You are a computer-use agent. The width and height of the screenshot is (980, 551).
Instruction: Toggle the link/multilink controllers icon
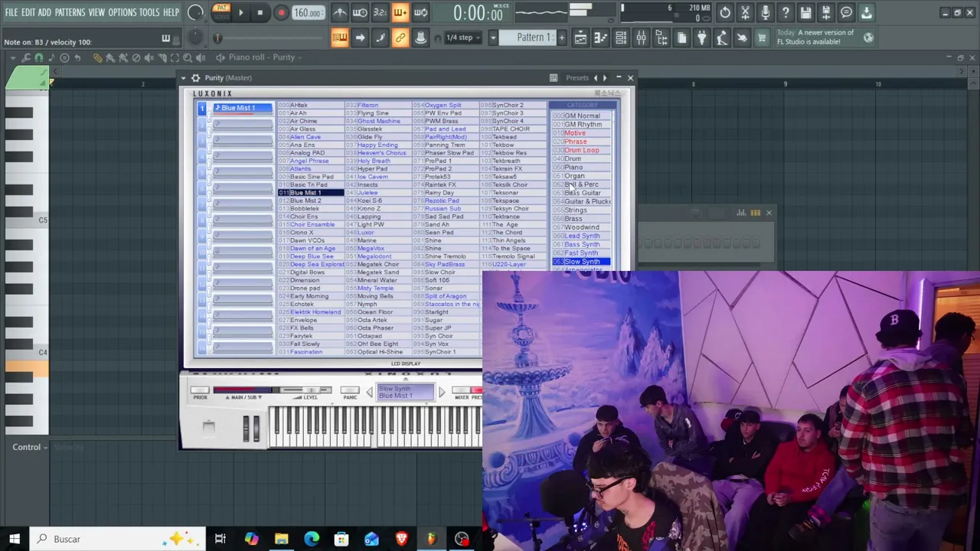coord(400,37)
